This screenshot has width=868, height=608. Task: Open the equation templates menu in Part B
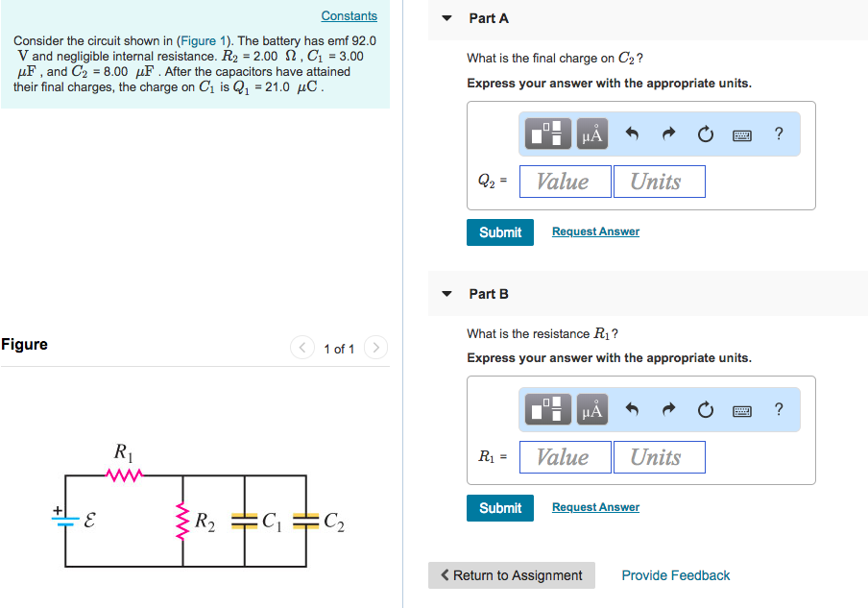pyautogui.click(x=546, y=409)
